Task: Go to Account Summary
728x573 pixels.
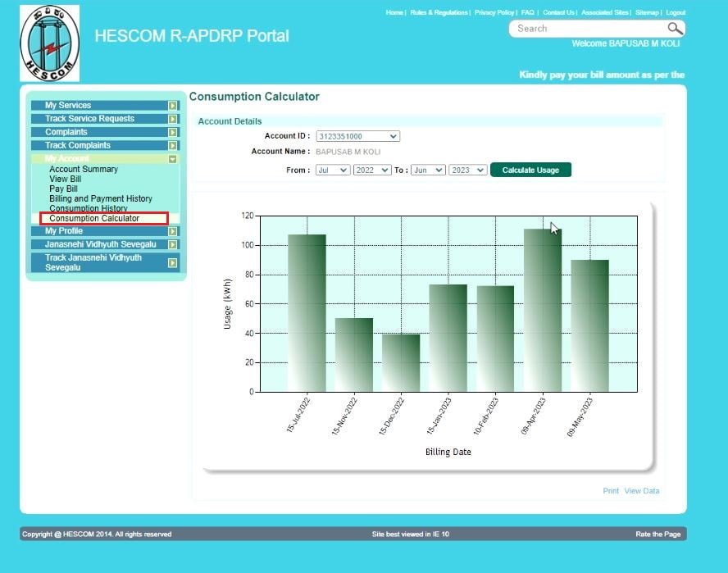Action: pyautogui.click(x=84, y=170)
